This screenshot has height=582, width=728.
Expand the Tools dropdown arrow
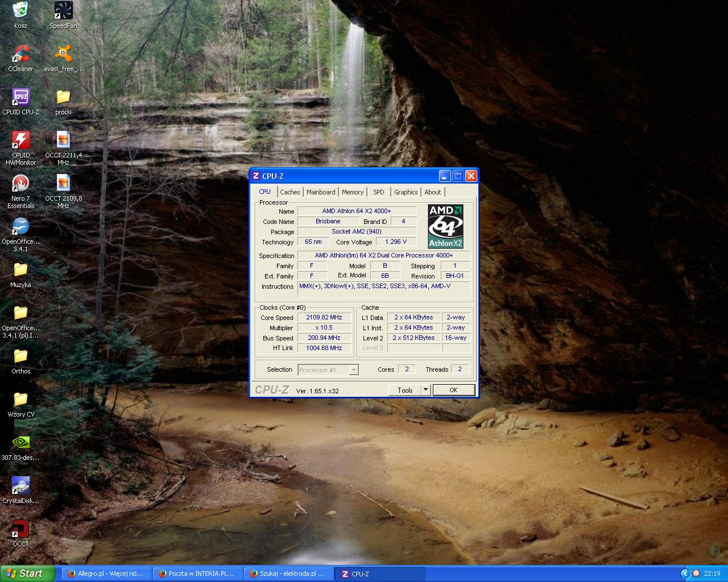click(425, 390)
